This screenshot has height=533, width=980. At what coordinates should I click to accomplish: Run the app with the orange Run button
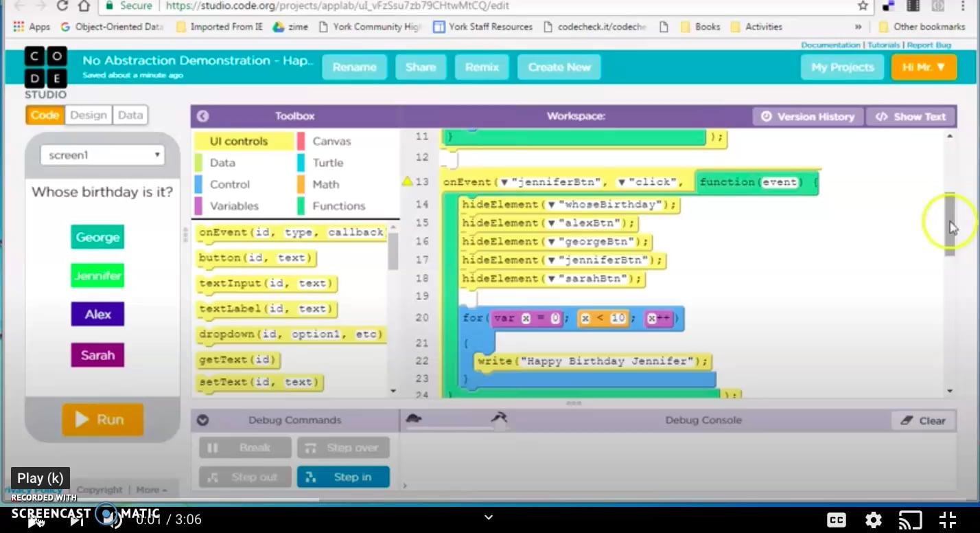coord(102,420)
